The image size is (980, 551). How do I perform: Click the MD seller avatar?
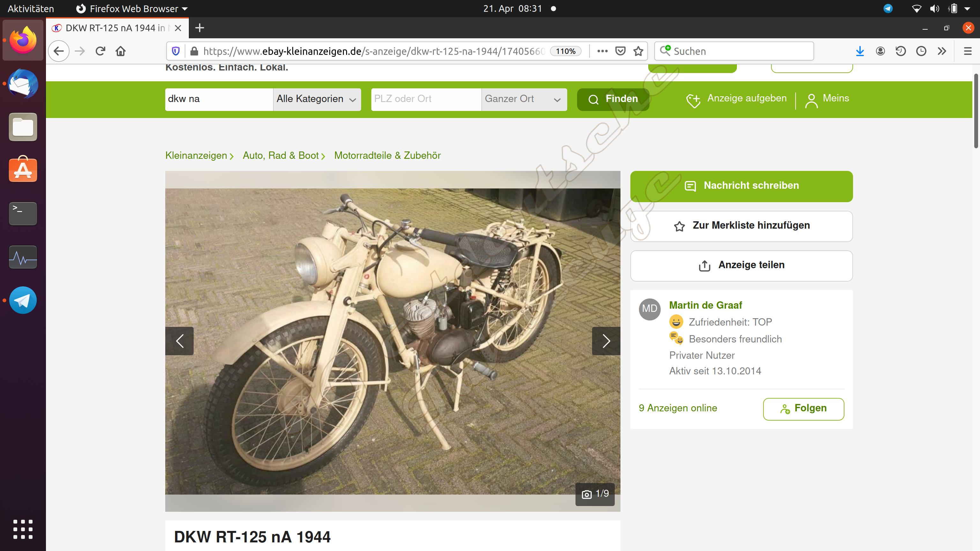(650, 309)
